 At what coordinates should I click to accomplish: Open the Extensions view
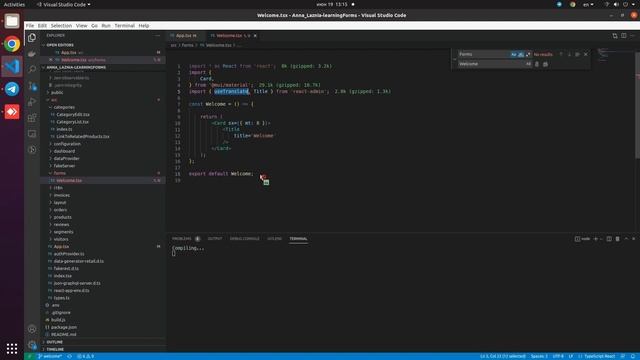[x=32, y=118]
